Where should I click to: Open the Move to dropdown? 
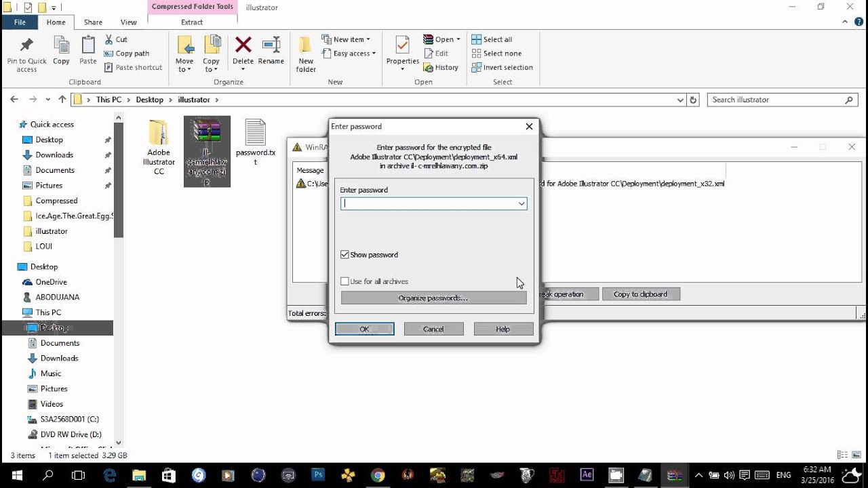click(184, 65)
